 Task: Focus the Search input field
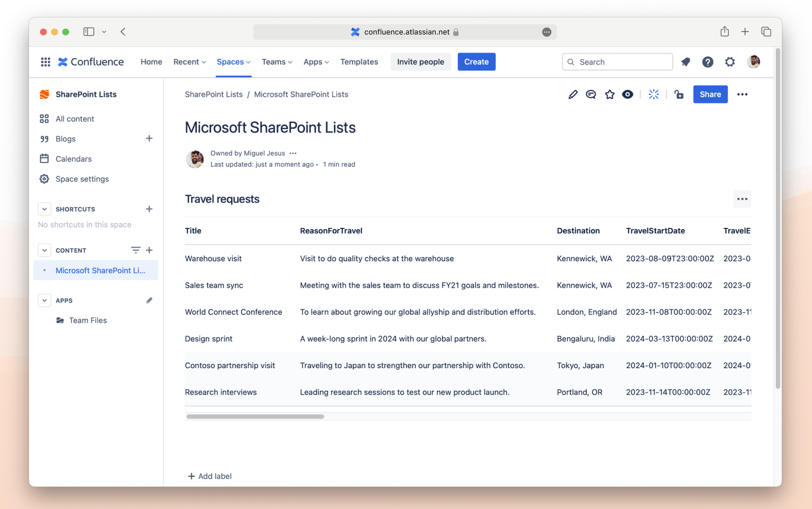[x=617, y=62]
